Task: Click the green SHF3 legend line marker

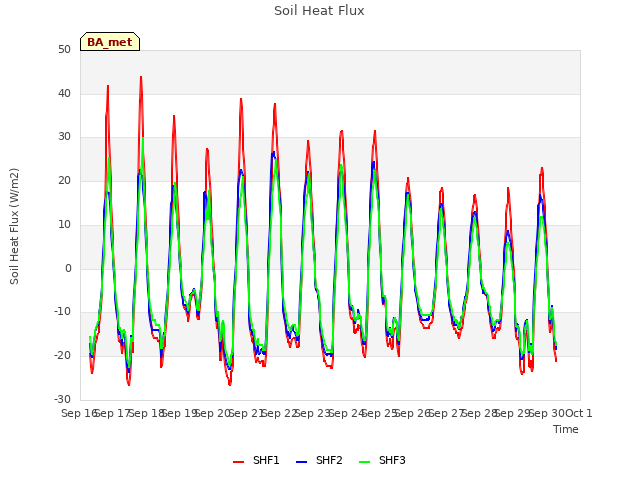Action: 364,462
